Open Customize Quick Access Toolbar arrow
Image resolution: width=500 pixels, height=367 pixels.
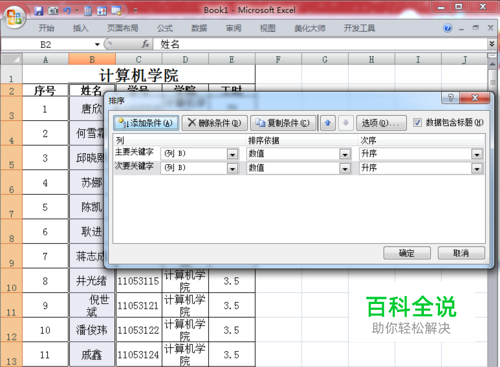[x=135, y=11]
